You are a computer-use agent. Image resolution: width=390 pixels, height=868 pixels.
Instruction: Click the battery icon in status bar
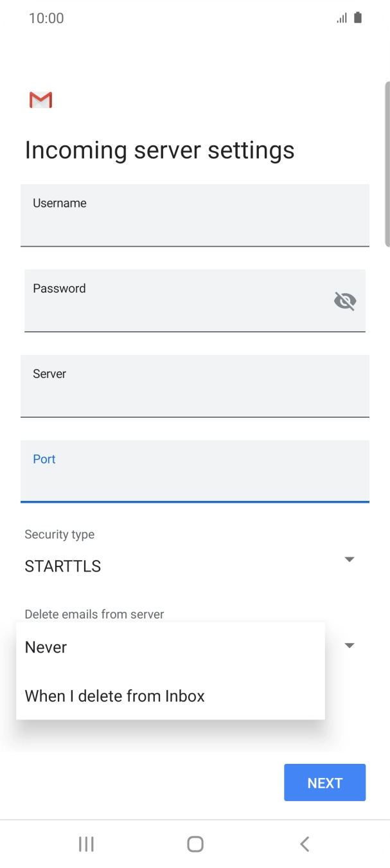(x=356, y=17)
